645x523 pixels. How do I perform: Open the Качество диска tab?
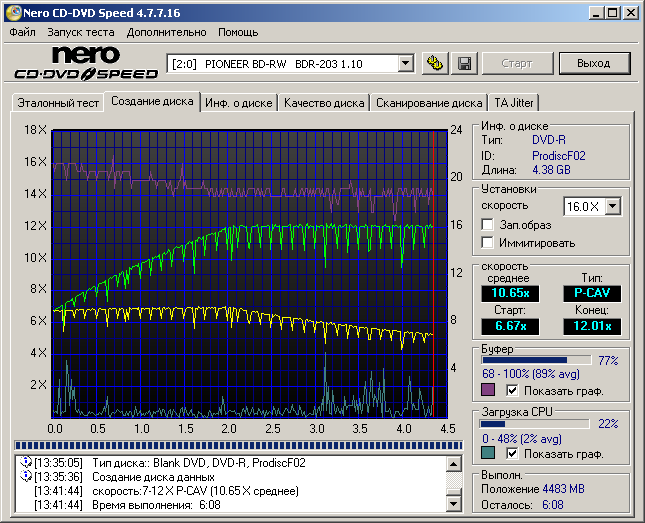coord(324,102)
